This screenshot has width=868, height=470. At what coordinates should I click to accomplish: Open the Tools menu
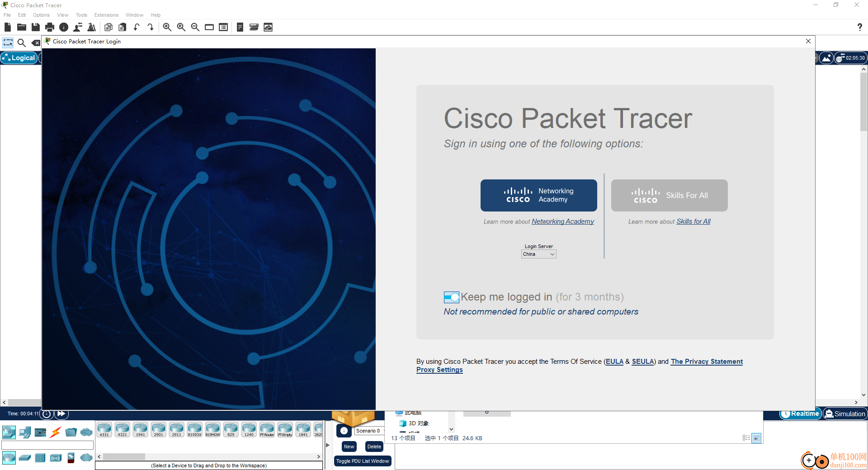point(81,15)
